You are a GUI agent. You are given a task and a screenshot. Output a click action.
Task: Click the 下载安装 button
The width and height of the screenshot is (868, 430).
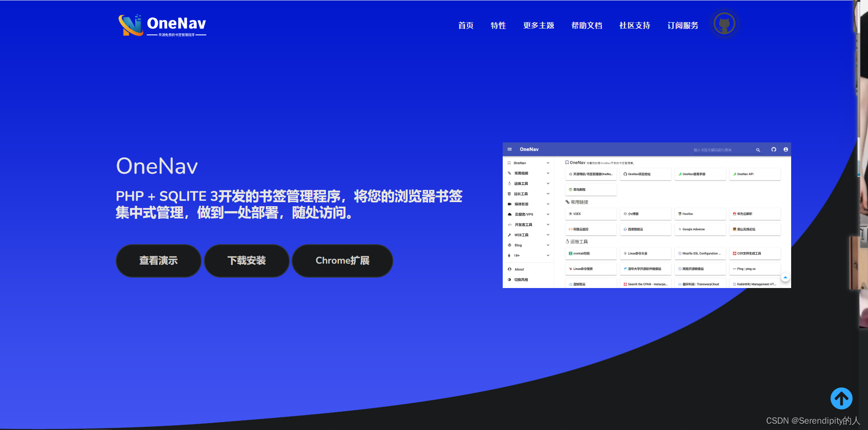tap(246, 260)
